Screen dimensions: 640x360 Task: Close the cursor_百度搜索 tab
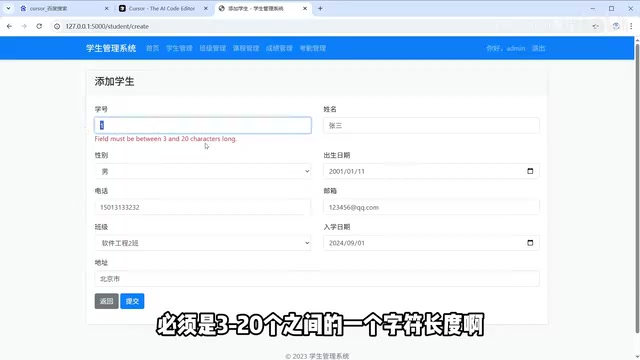pyautogui.click(x=107, y=8)
